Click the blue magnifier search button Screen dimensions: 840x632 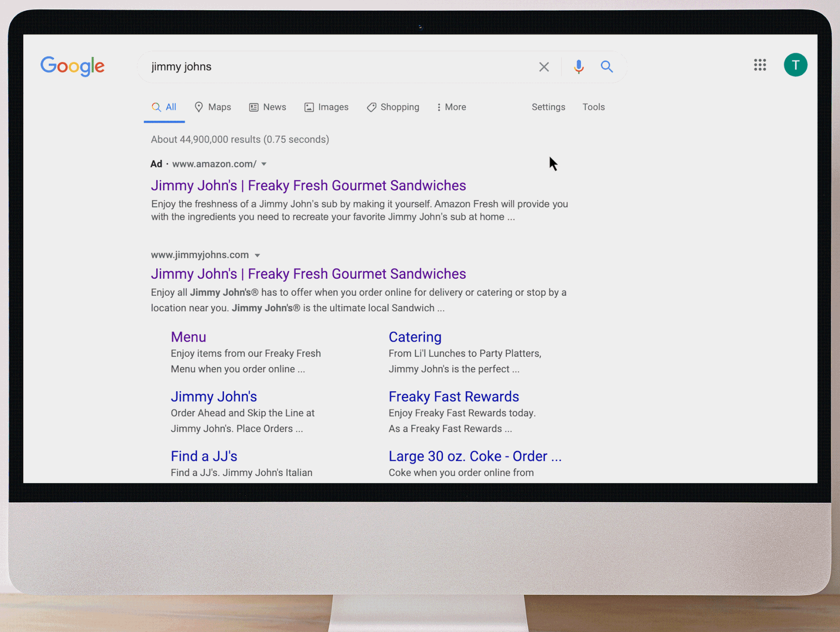click(606, 67)
